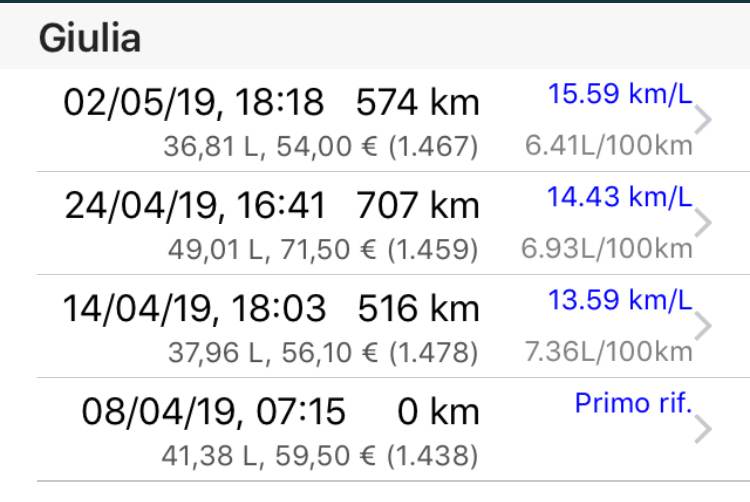Image resolution: width=750 pixels, height=502 pixels.
Task: Tap the Primo rif. label
Action: pos(634,403)
